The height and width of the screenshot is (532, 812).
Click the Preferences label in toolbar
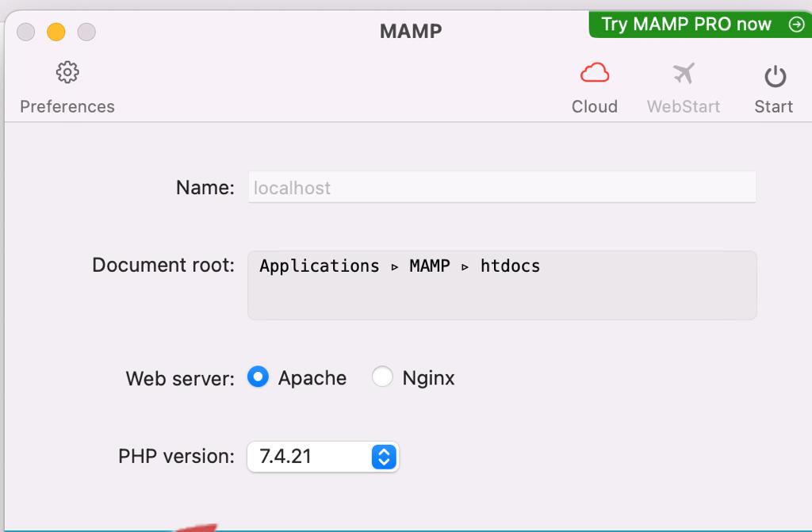tap(67, 107)
